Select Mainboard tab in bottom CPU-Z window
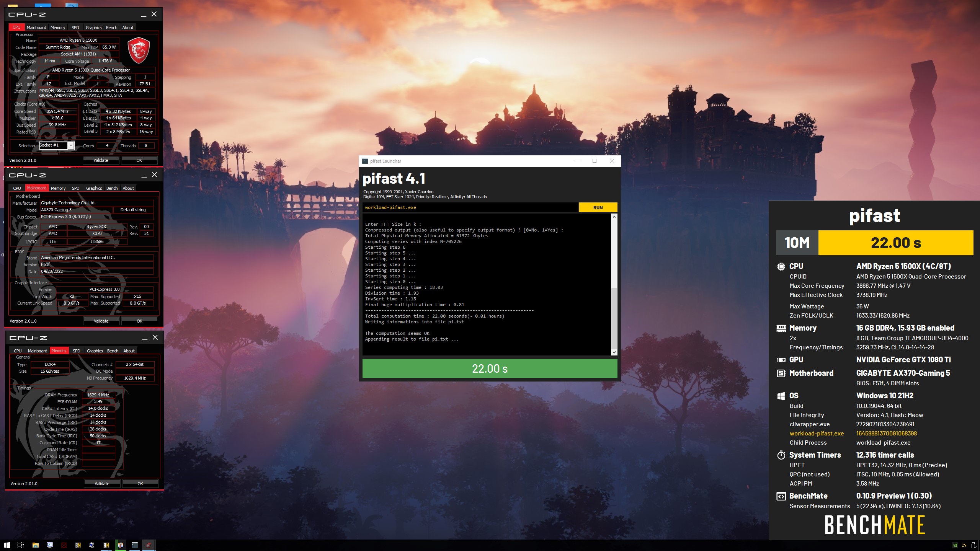This screenshot has width=980, height=551. [x=38, y=351]
